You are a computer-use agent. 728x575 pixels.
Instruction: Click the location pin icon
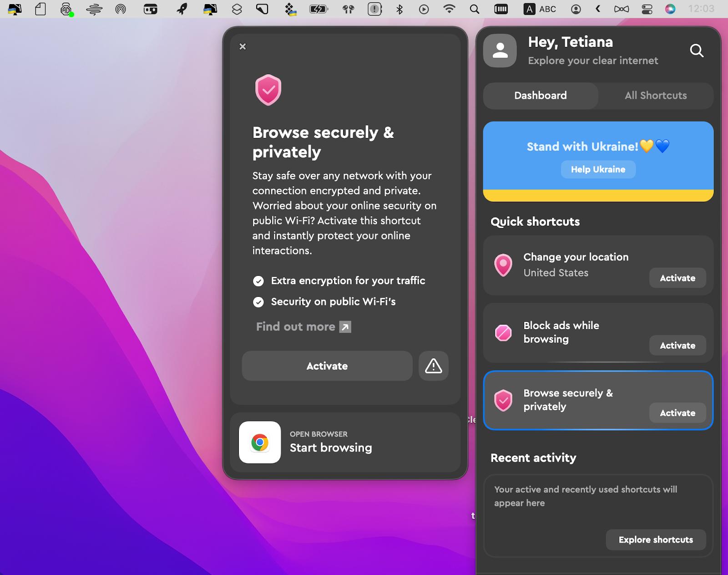pyautogui.click(x=503, y=265)
